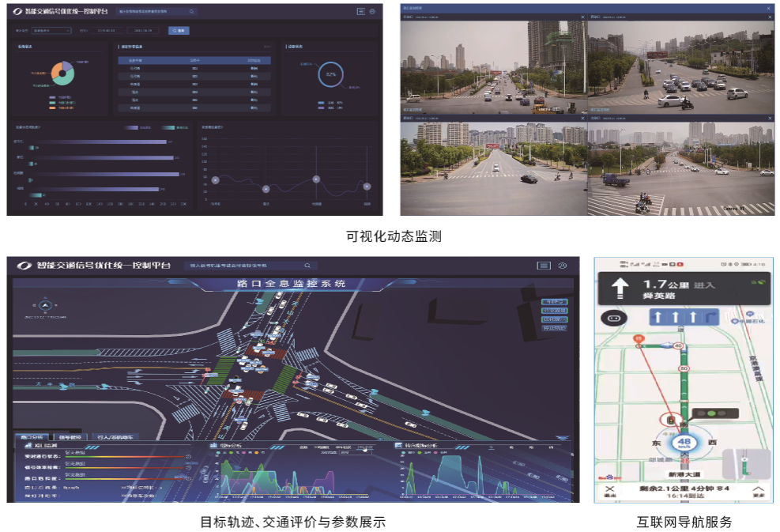780x532 pixels.
Task: Click the bottom-left camera video thumbnail
Action: coord(493,168)
